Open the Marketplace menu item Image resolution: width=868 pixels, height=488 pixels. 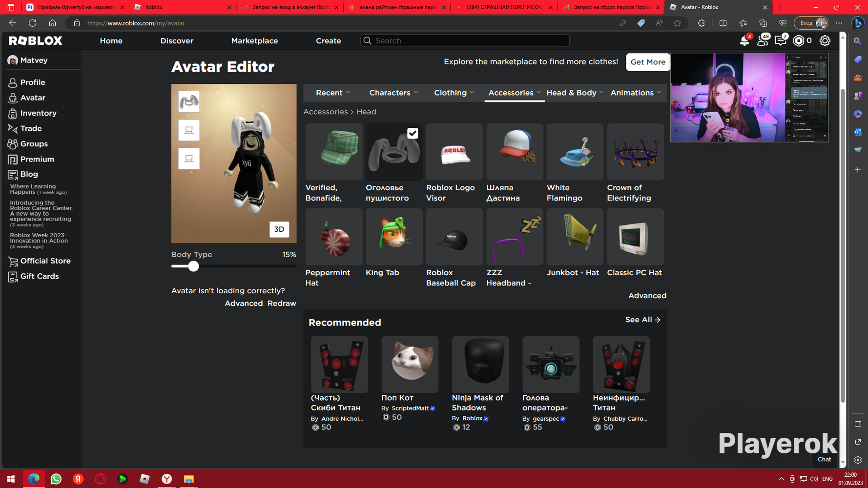[x=254, y=41]
